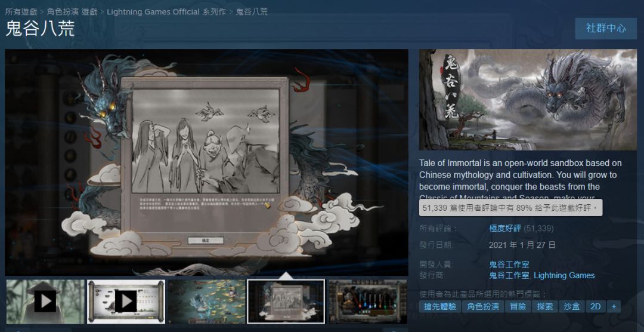The image size is (644, 332).
Task: Click the plus button to add tags
Action: (x=614, y=306)
